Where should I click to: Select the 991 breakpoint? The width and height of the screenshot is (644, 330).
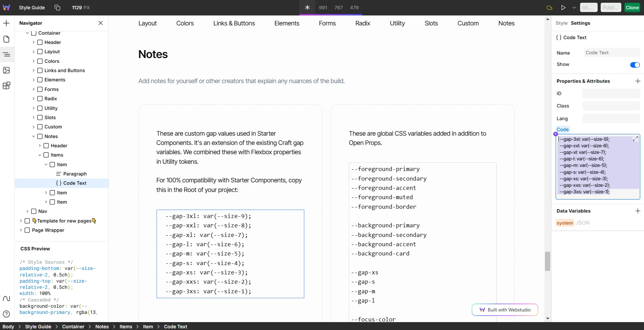(x=323, y=8)
